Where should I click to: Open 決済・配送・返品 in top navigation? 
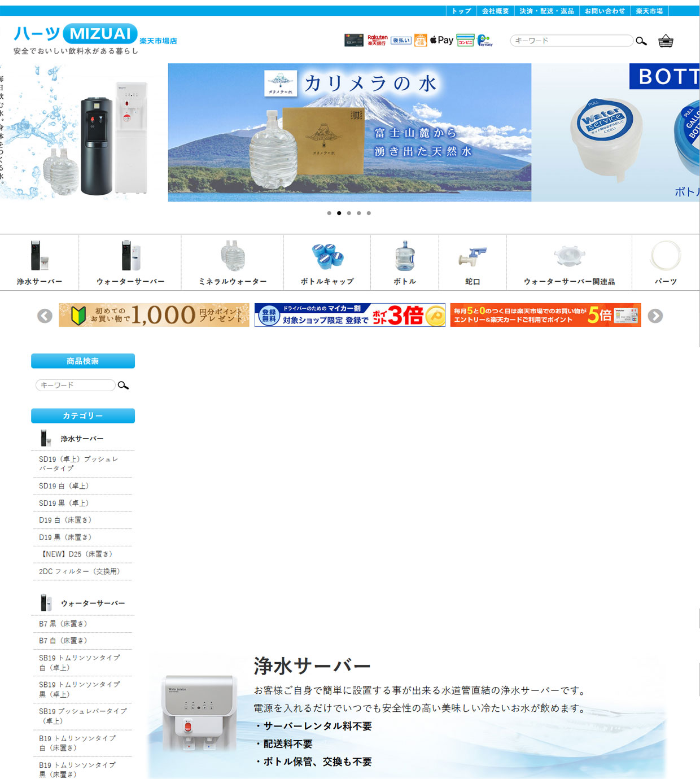[546, 11]
